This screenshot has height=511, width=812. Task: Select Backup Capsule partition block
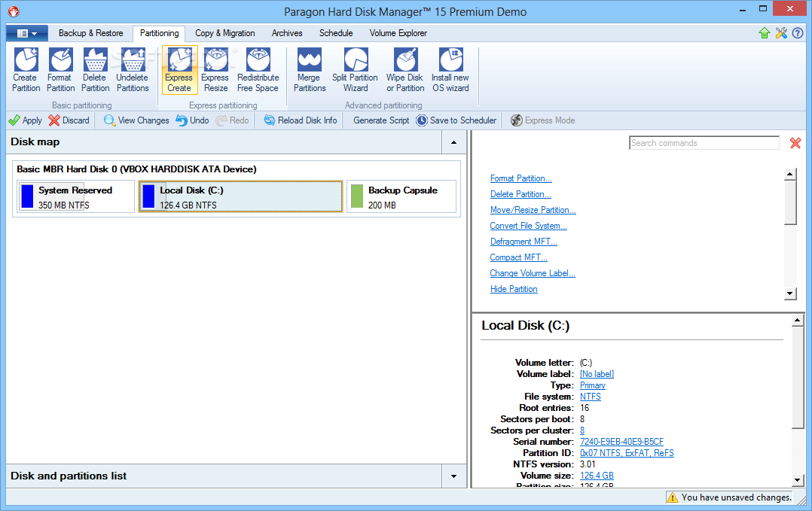pos(402,196)
